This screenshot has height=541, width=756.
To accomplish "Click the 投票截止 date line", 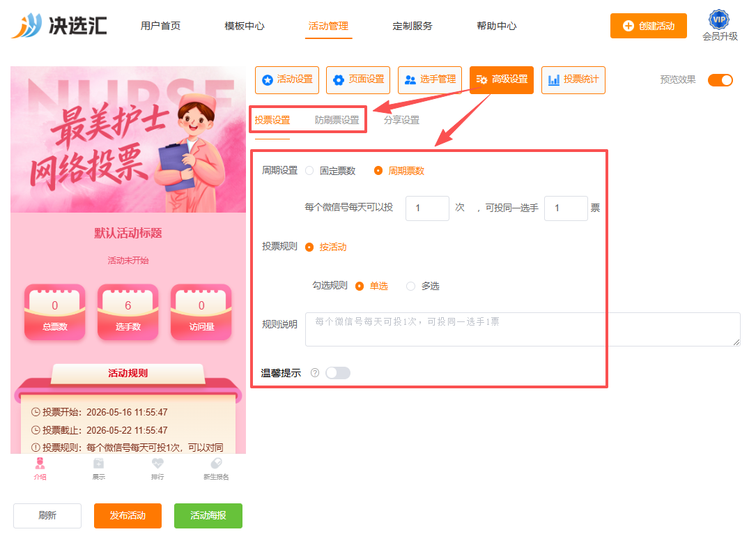I will coord(100,430).
